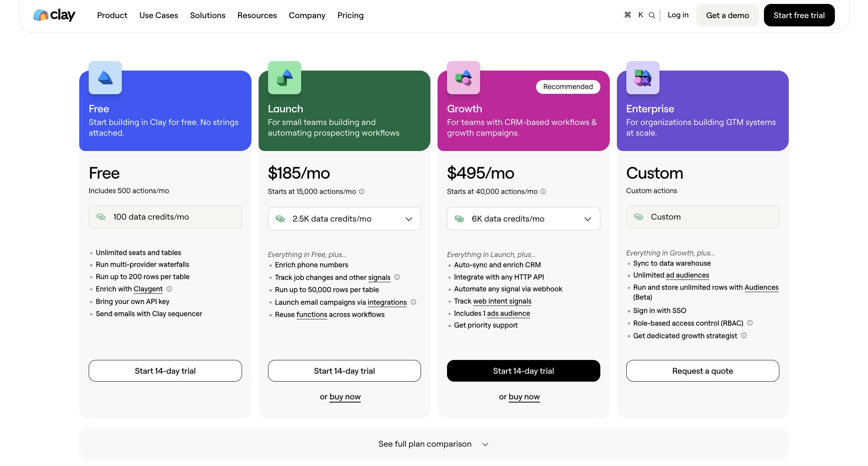
Task: Click coins icon in 6K data credits dropdown
Action: 459,219
